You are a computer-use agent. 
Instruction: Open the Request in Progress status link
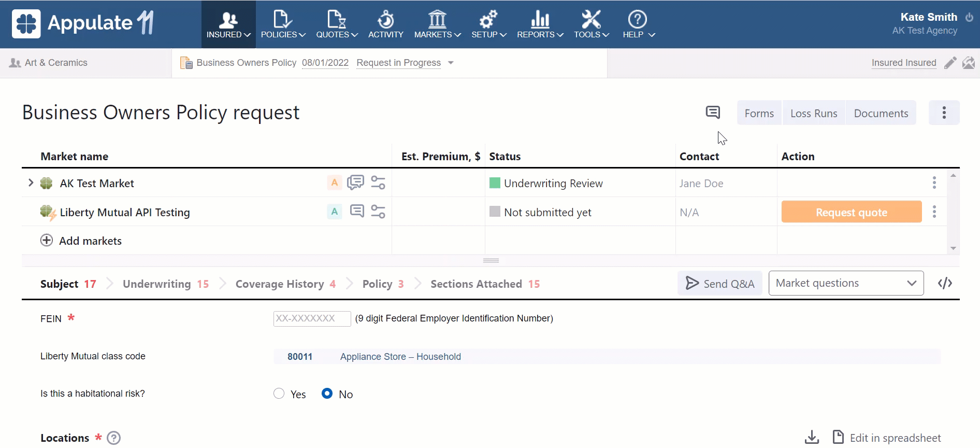point(398,63)
